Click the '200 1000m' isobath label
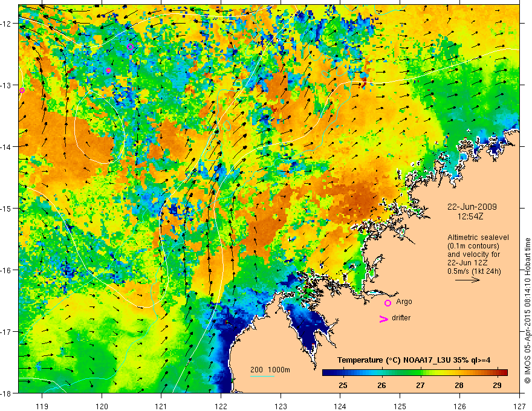The image size is (532, 411). [x=270, y=370]
